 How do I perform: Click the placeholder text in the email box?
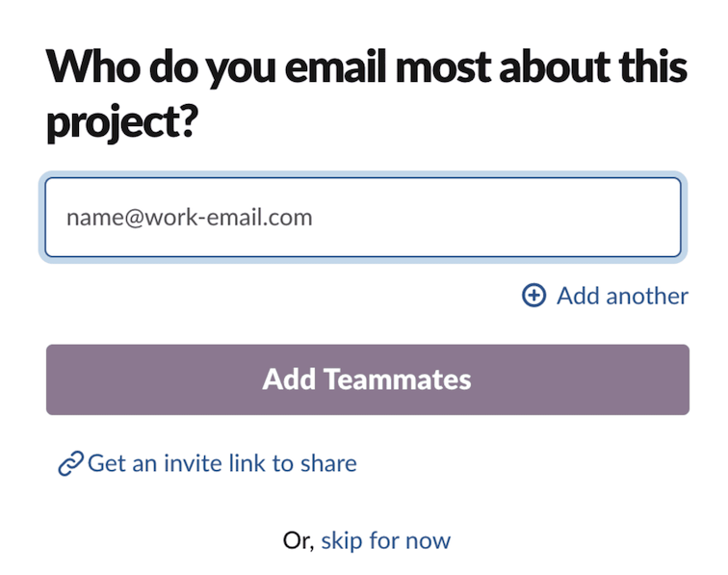coord(190,218)
